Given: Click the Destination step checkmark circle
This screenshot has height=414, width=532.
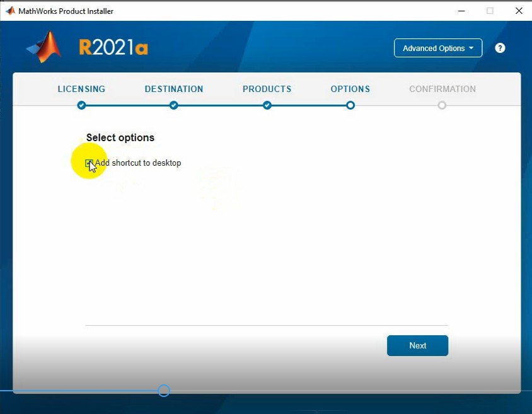Looking at the screenshot, I should click(x=174, y=105).
